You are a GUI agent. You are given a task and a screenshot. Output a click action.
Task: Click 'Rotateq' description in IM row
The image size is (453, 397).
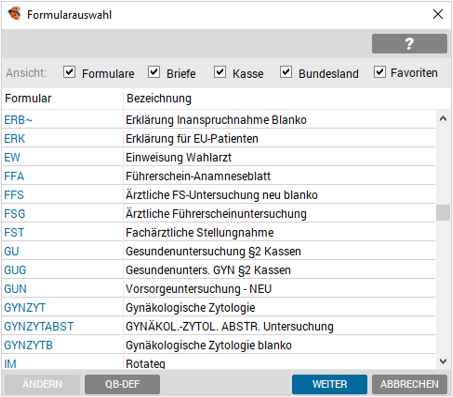coord(145,364)
